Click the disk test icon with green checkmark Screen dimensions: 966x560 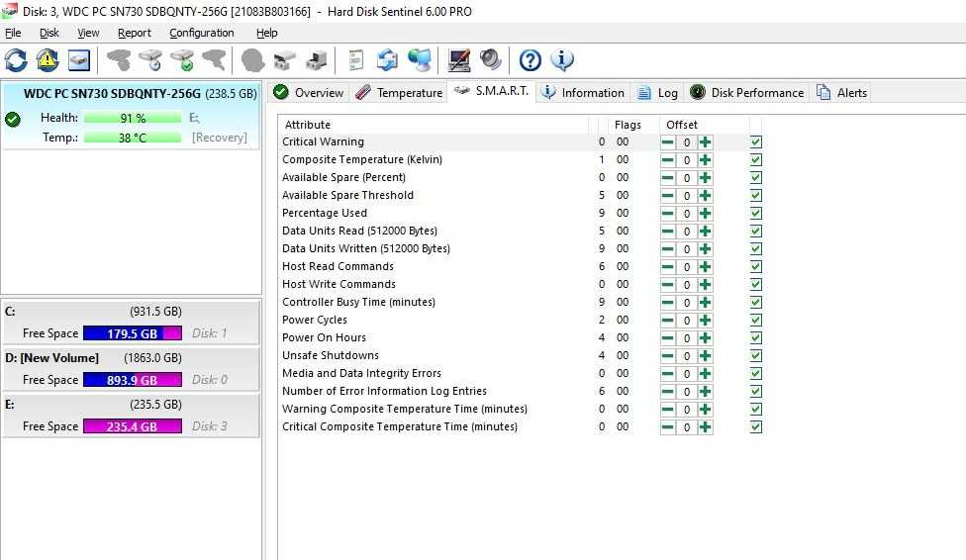[x=182, y=60]
